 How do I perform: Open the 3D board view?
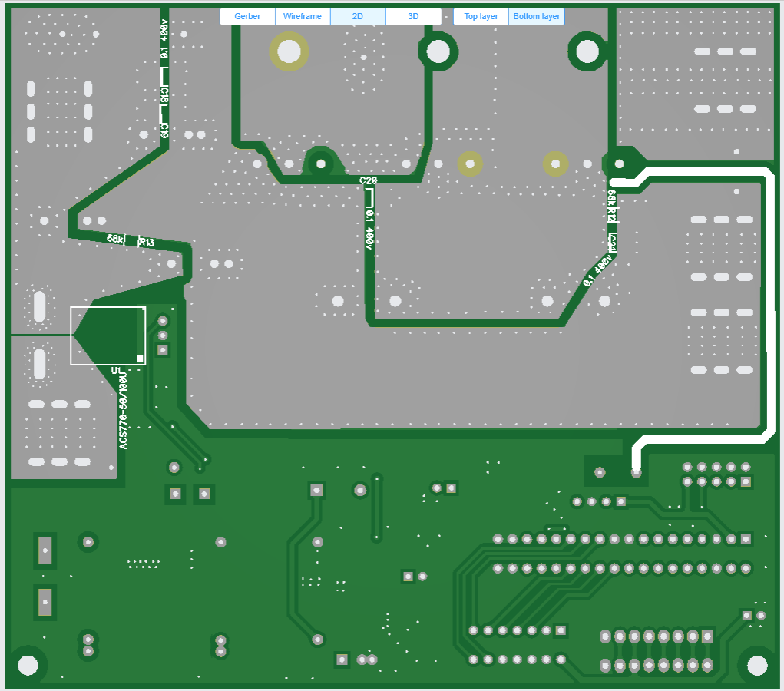[x=413, y=16]
